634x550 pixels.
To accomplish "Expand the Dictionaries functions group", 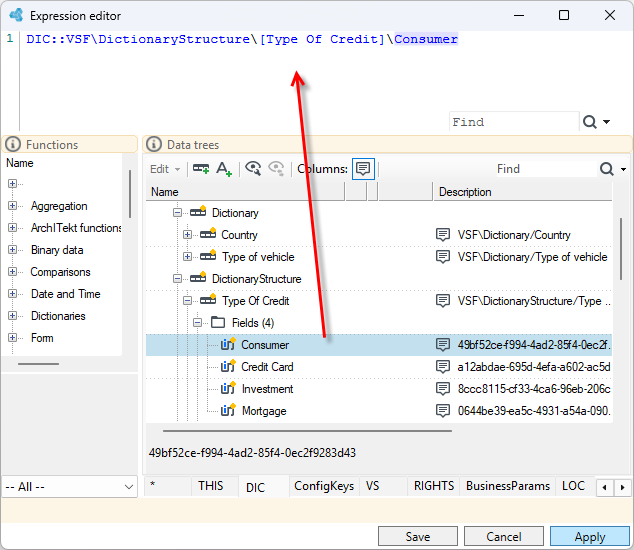I will 12,315.
